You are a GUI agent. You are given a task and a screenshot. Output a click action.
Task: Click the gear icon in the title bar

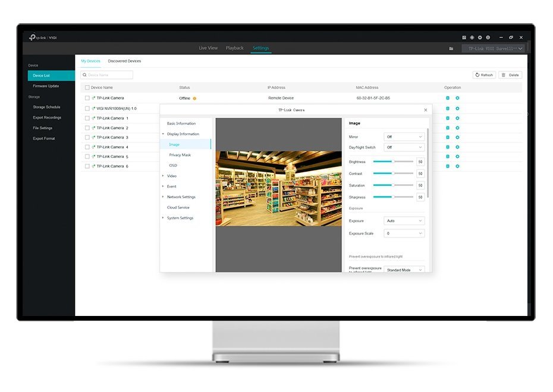pyautogui.click(x=480, y=37)
